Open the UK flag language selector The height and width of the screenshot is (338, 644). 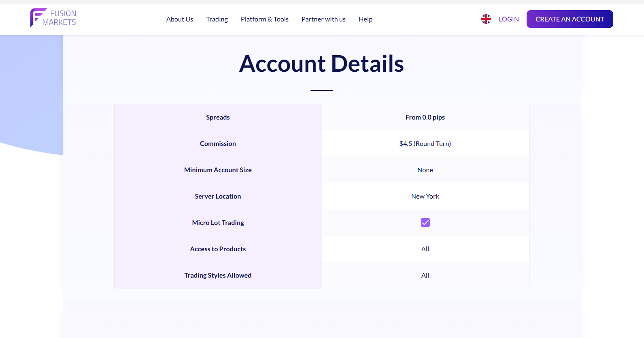[x=486, y=19]
